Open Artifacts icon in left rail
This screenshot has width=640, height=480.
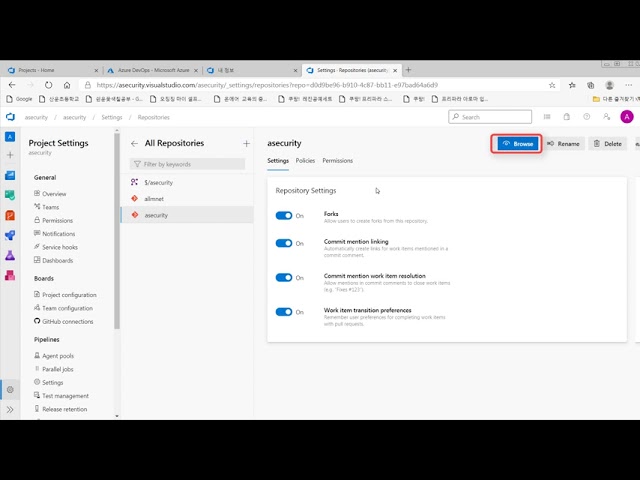click(x=10, y=276)
